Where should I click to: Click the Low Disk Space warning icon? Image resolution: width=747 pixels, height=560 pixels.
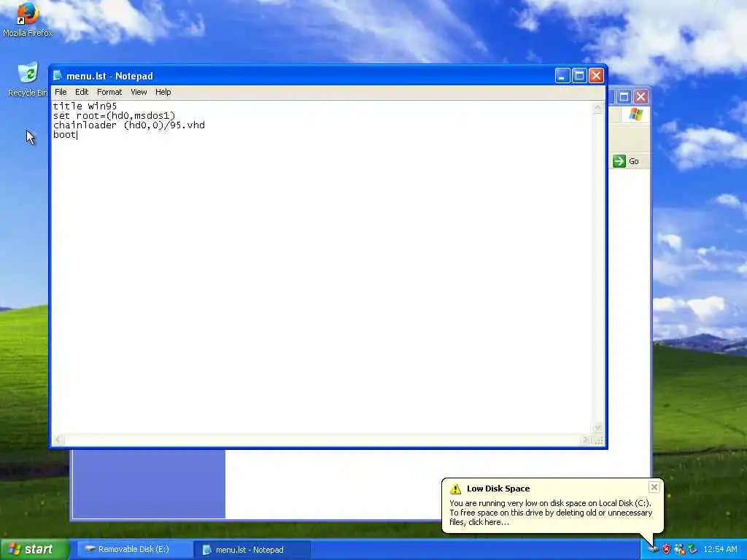pos(455,489)
